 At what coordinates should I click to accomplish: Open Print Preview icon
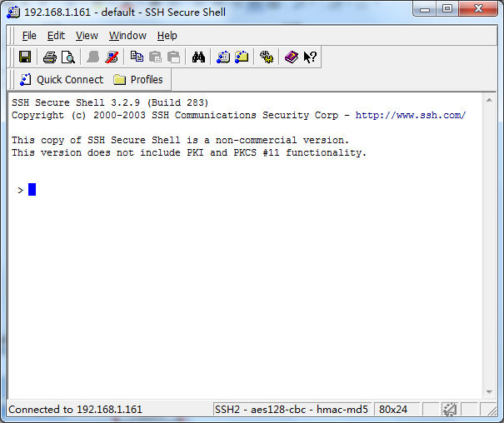pos(68,57)
